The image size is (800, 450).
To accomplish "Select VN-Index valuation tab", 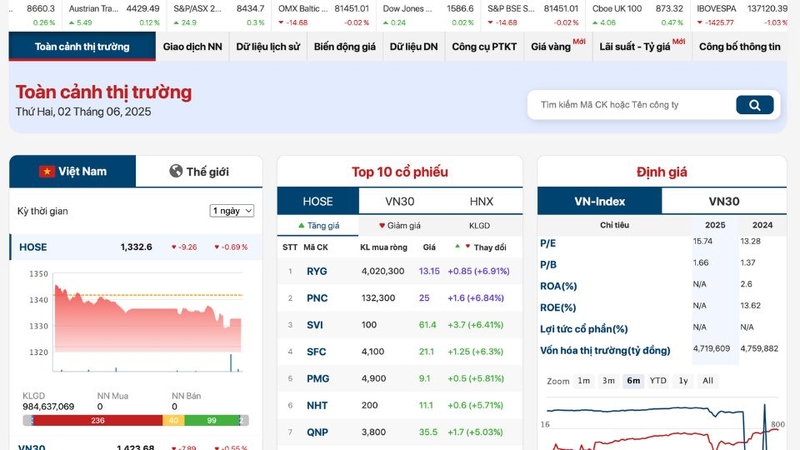I will (x=599, y=202).
